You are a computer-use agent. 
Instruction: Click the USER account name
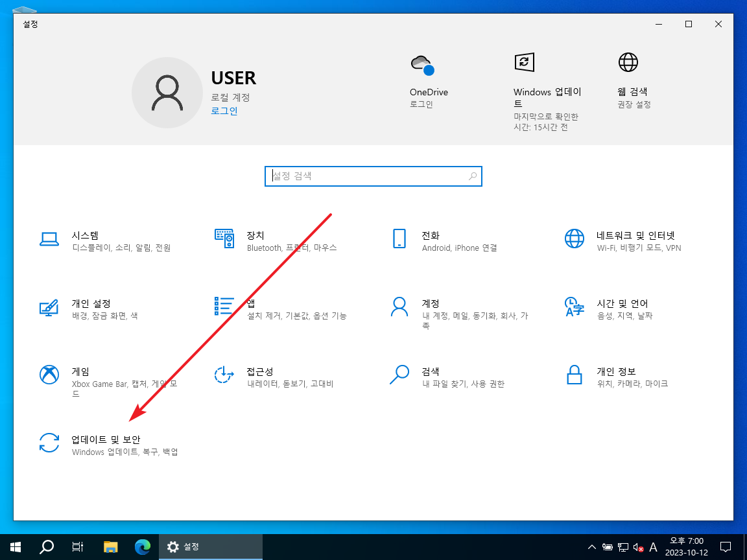pyautogui.click(x=233, y=78)
